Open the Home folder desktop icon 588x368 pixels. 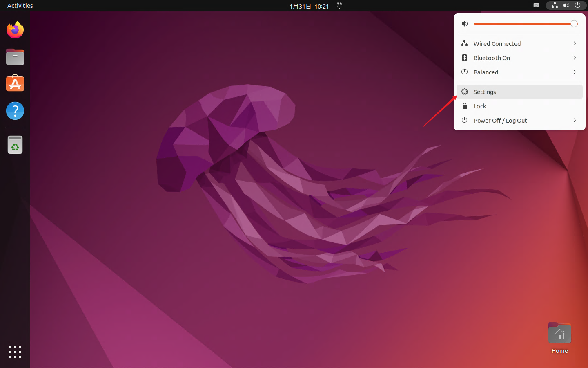(559, 338)
